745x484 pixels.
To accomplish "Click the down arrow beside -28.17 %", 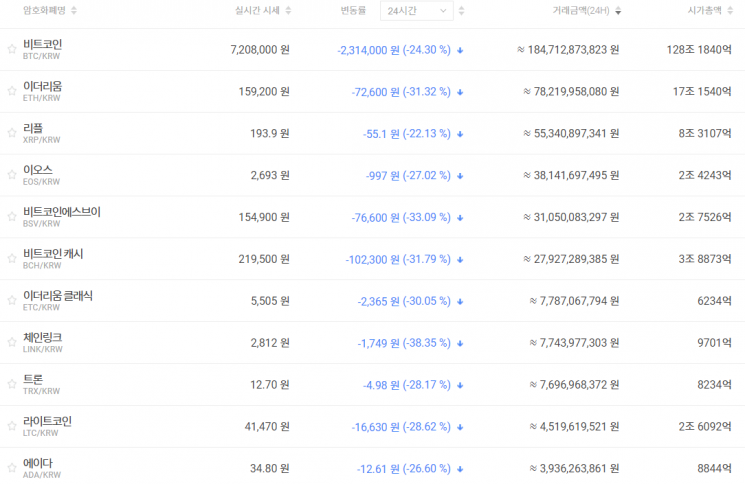I will [460, 385].
